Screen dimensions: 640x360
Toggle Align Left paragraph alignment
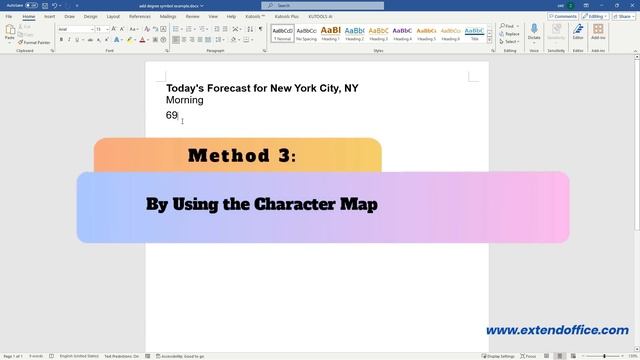point(176,40)
